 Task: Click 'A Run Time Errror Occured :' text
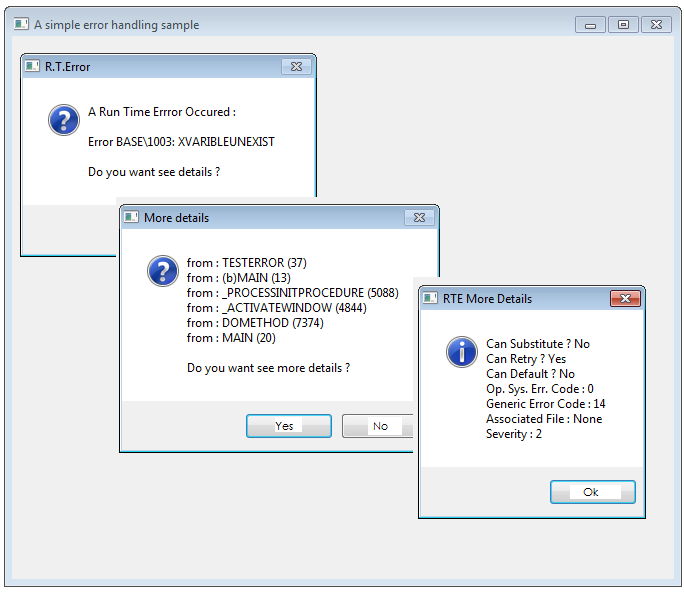point(162,112)
